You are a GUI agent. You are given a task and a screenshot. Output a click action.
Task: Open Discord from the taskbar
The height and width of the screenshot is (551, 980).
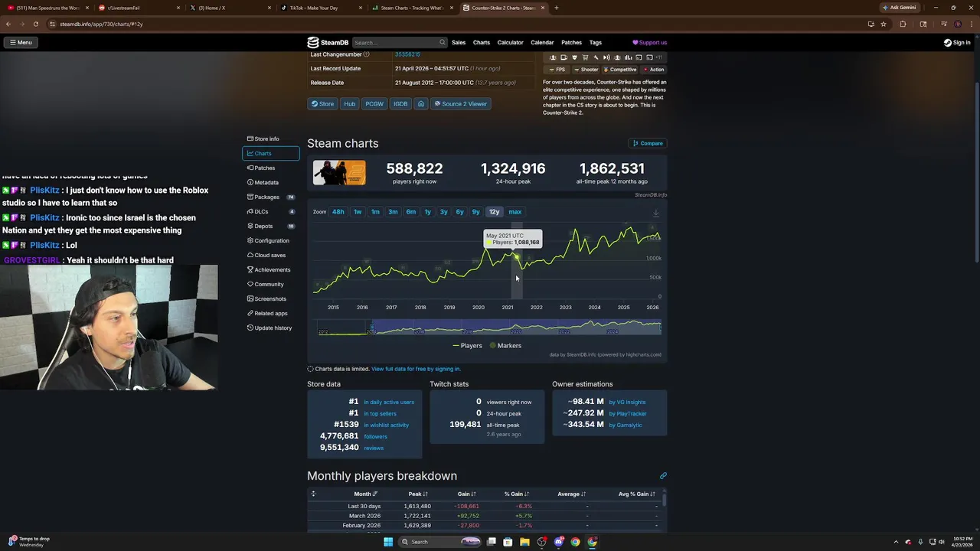point(559,542)
